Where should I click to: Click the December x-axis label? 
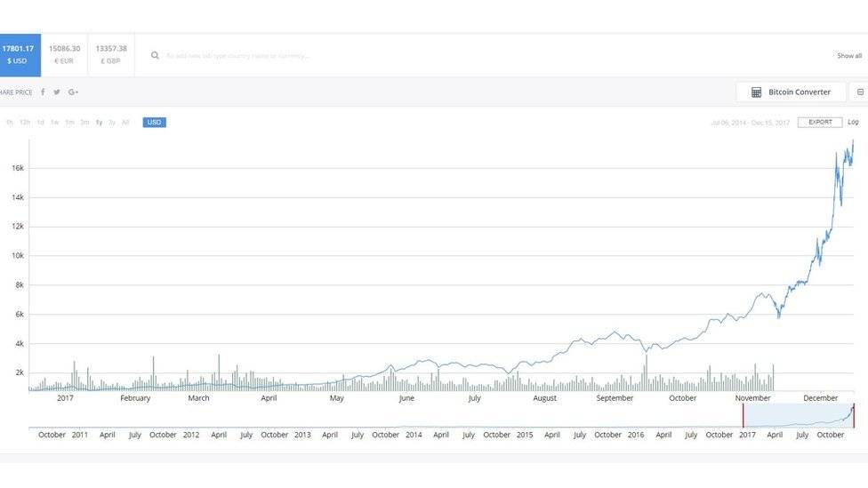pos(820,398)
